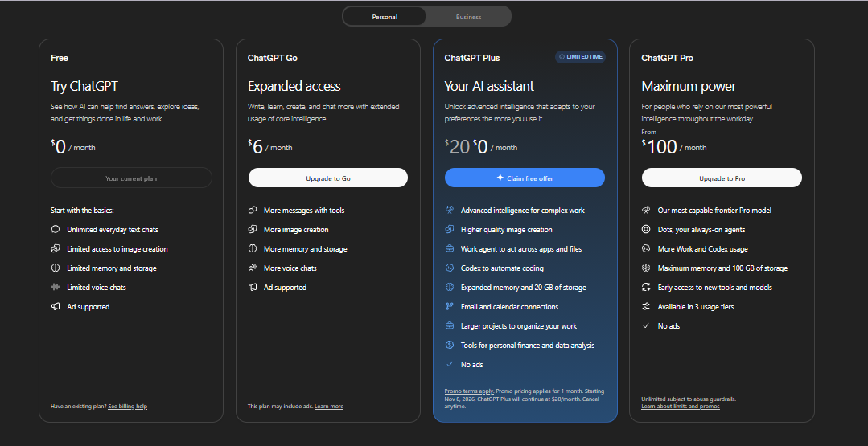Viewport: 868px width, 446px height.
Task: Click the sparkle icon on the Claim free offer button
Action: point(500,178)
